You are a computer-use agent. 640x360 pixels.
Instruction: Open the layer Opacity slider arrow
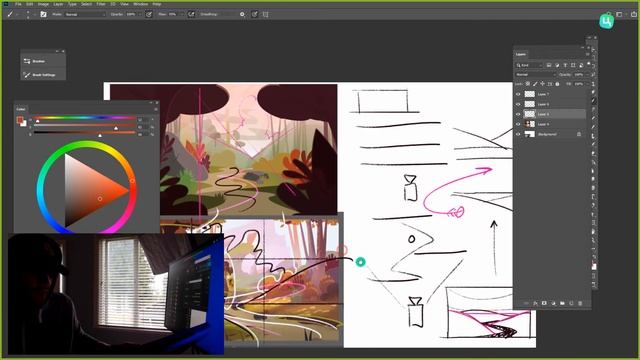(x=588, y=75)
